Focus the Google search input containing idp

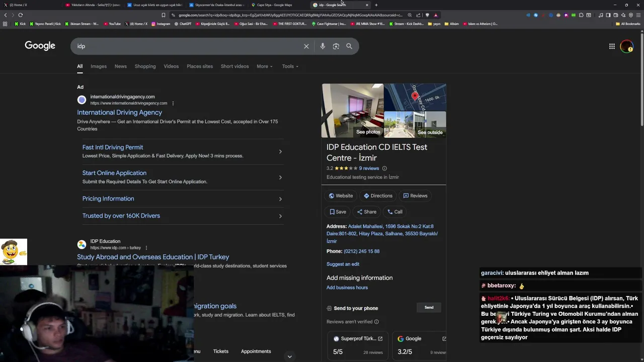coord(189,46)
